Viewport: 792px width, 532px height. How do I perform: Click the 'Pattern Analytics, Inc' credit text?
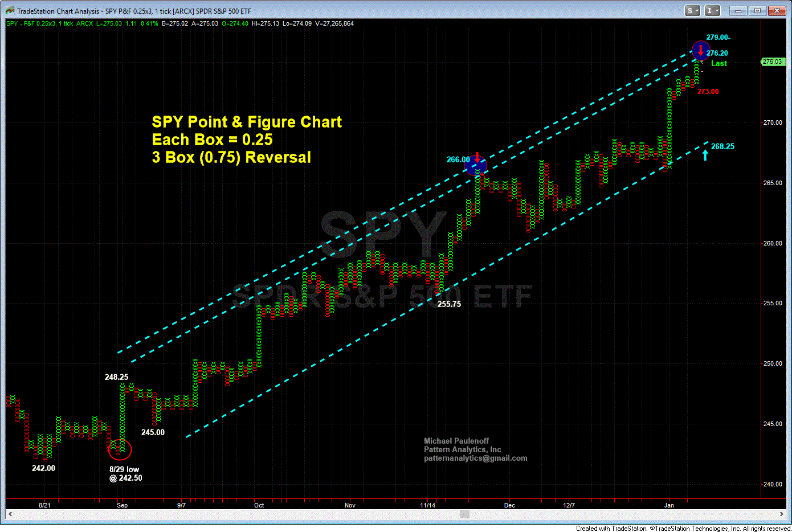[463, 449]
